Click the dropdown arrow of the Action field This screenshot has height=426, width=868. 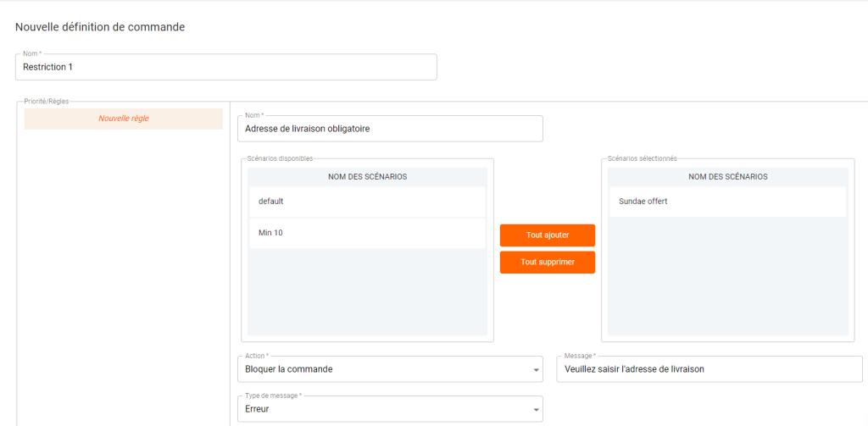tap(536, 369)
